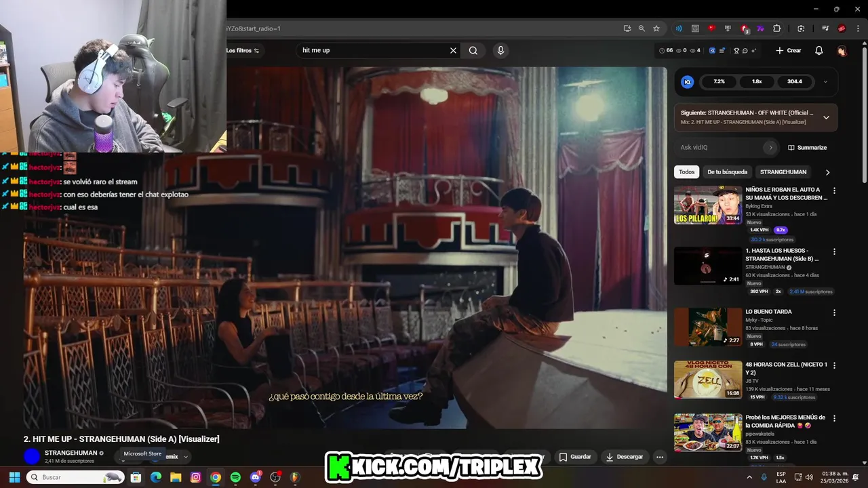The height and width of the screenshot is (488, 868).
Task: Select the STRANGEHUMAN filter chip
Action: [783, 172]
